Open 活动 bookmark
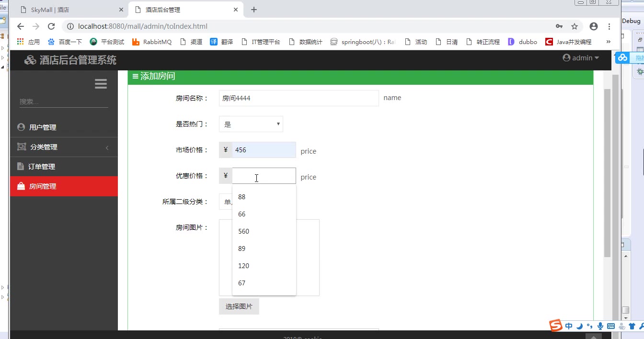Screen dimensions: 644x339 pos(415,42)
